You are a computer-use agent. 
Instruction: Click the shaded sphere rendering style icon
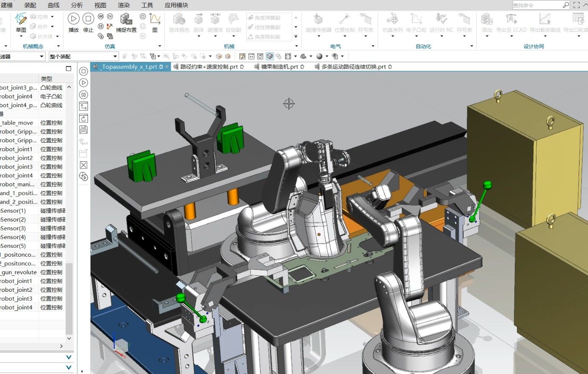(x=319, y=56)
